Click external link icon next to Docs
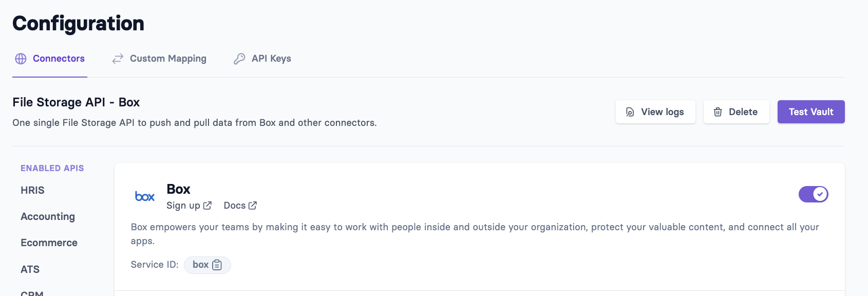The height and width of the screenshot is (296, 868). pyautogui.click(x=253, y=206)
